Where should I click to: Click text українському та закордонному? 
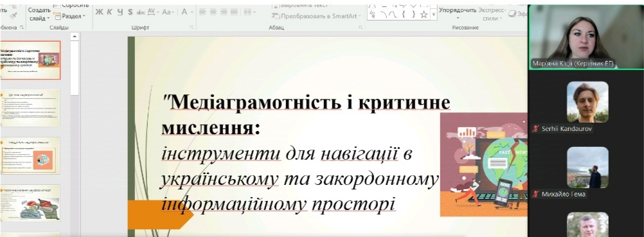pos(300,180)
